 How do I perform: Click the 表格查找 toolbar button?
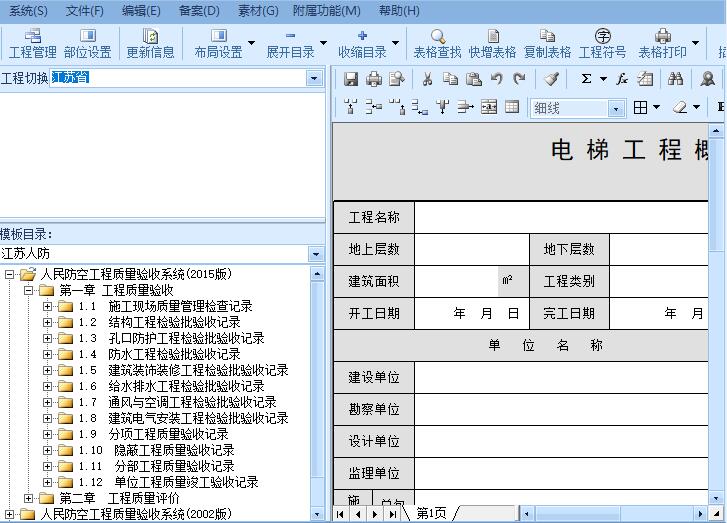[437, 44]
